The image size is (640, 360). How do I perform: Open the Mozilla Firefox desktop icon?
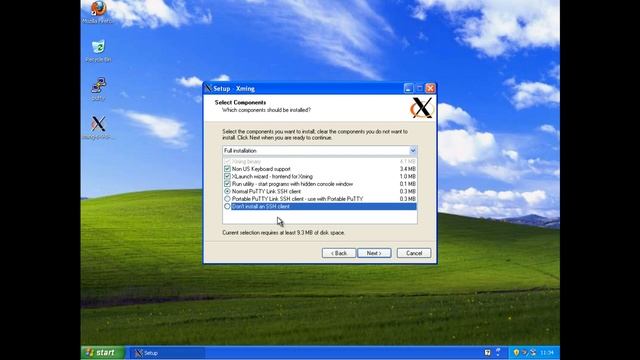[x=98, y=8]
